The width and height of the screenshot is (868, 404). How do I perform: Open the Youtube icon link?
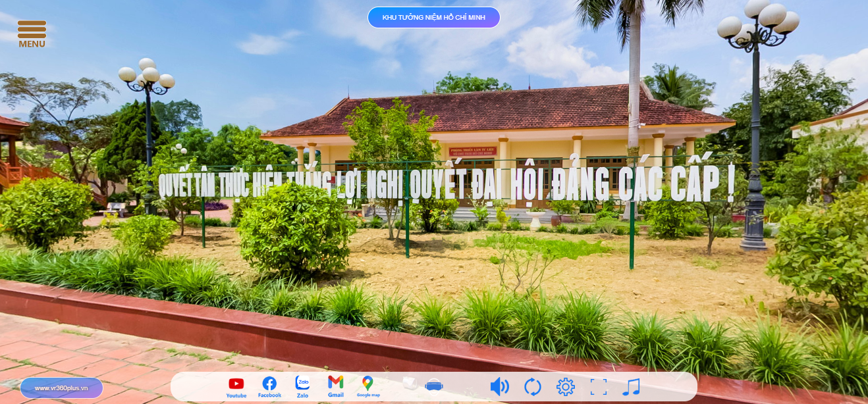pos(236,387)
